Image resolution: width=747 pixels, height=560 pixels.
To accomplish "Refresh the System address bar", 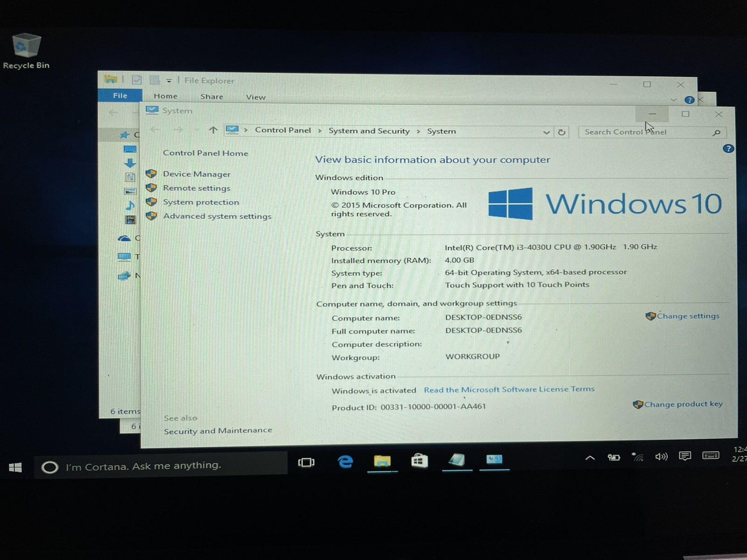I will (562, 132).
